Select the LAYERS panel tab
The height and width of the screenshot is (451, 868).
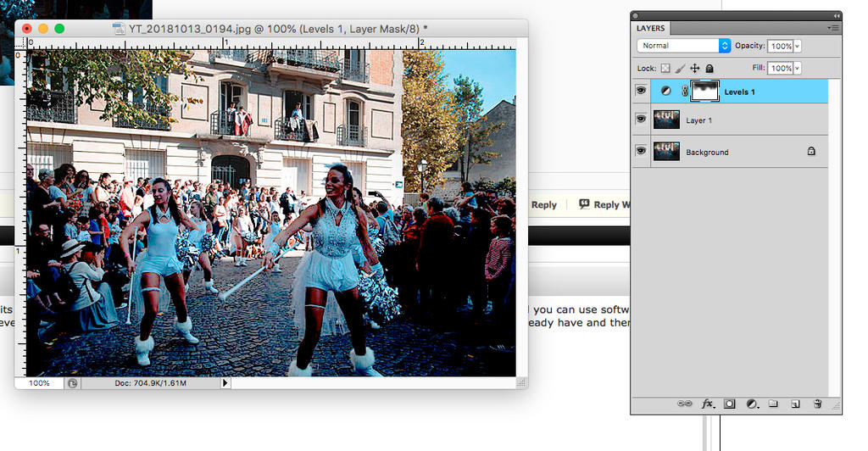pos(651,28)
